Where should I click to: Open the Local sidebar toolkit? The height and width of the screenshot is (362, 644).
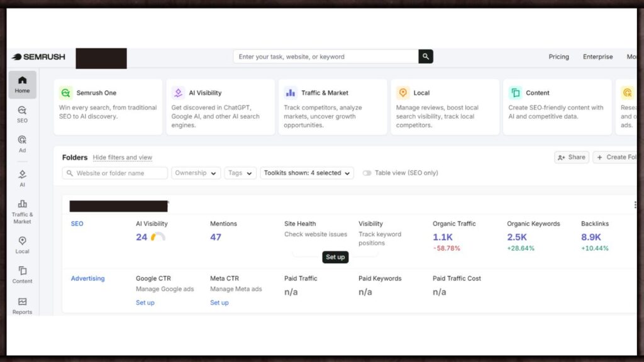coord(22,245)
